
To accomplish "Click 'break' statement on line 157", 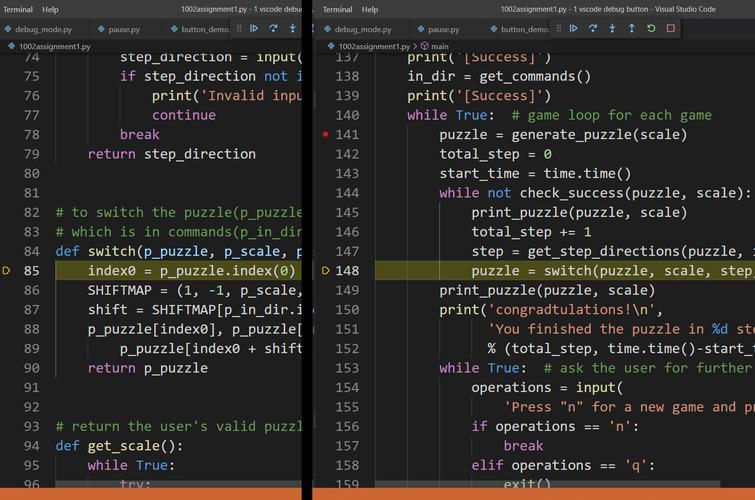I will click(523, 446).
